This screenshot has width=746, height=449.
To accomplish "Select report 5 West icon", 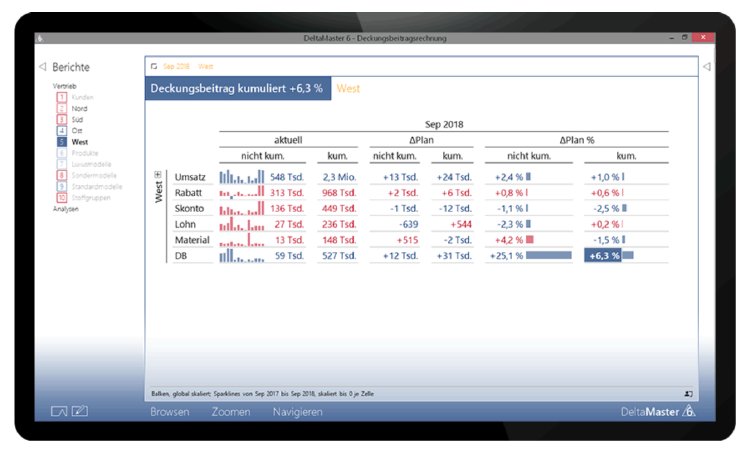I will pyautogui.click(x=62, y=142).
